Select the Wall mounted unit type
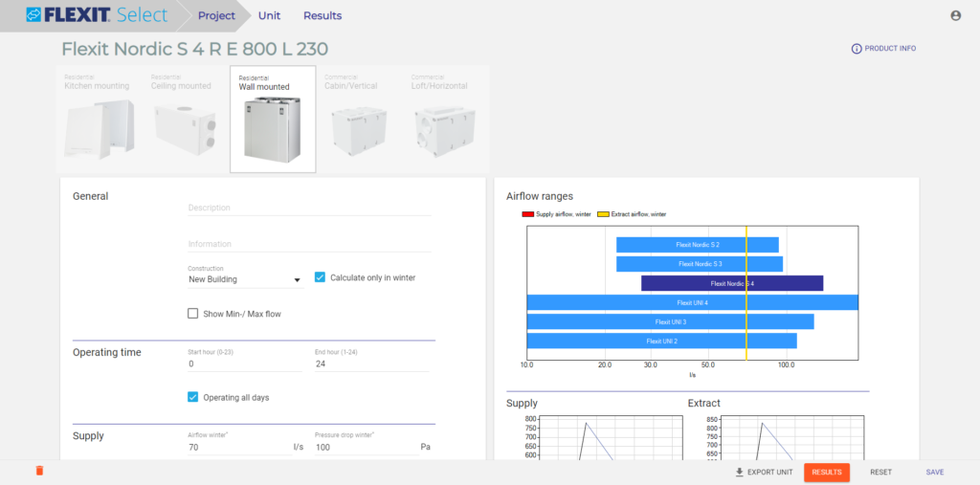The width and height of the screenshot is (980, 485). [273, 119]
